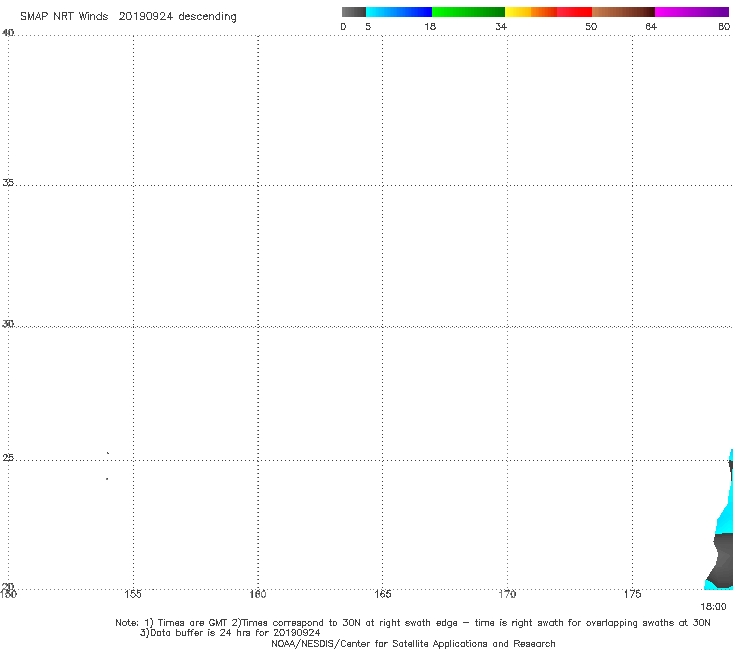Image resolution: width=740 pixels, height=650 pixels.
Task: Click the 'Note: 1) Times are GMT' line
Action: pyautogui.click(x=412, y=623)
